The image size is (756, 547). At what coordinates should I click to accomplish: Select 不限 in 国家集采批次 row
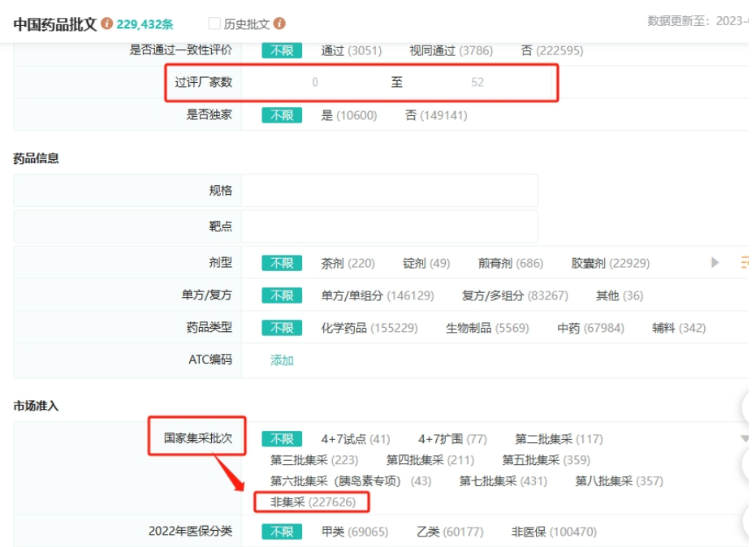(282, 438)
